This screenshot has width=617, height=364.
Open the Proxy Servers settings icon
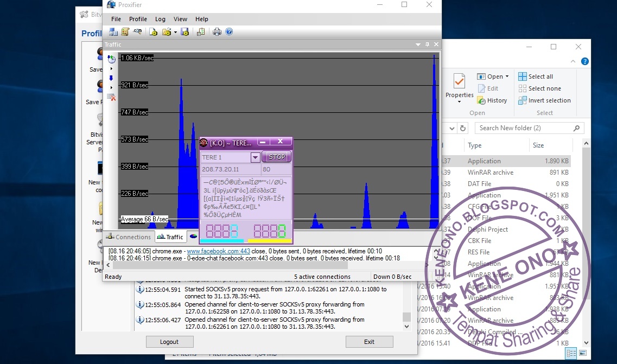(114, 31)
